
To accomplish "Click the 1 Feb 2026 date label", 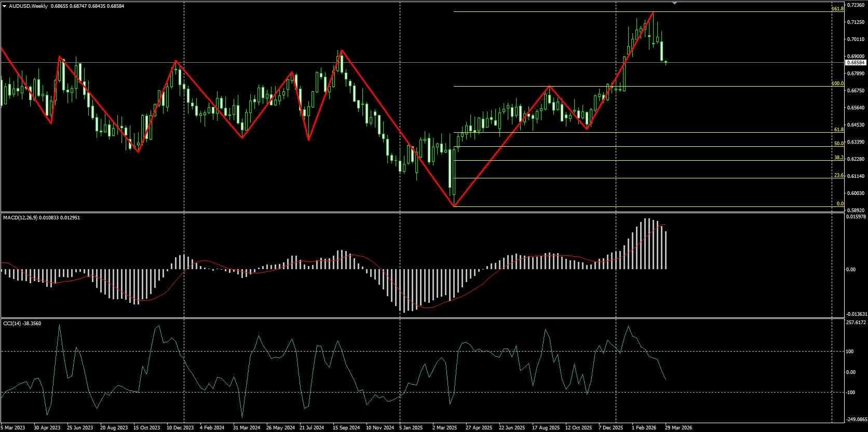I will (x=644, y=428).
